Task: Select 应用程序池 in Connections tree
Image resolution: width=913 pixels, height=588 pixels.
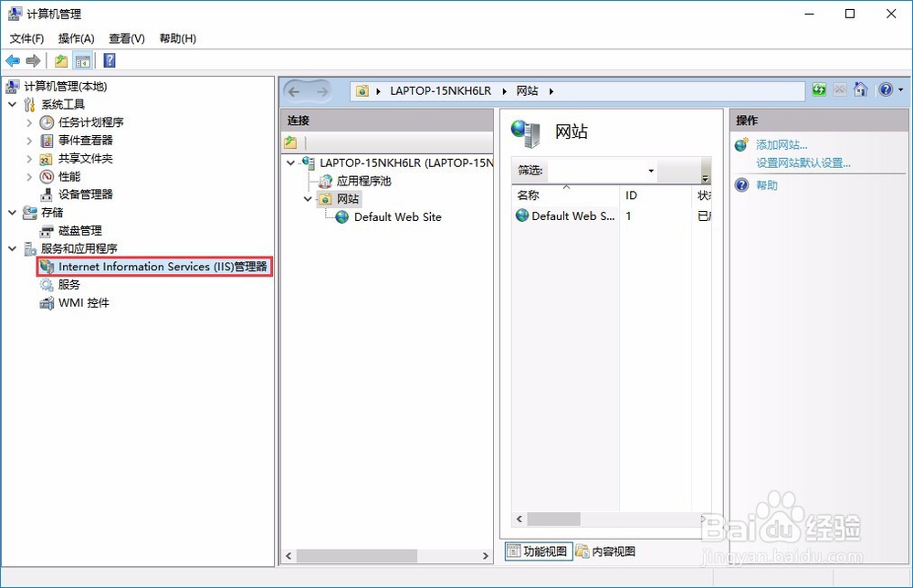Action: (x=364, y=181)
